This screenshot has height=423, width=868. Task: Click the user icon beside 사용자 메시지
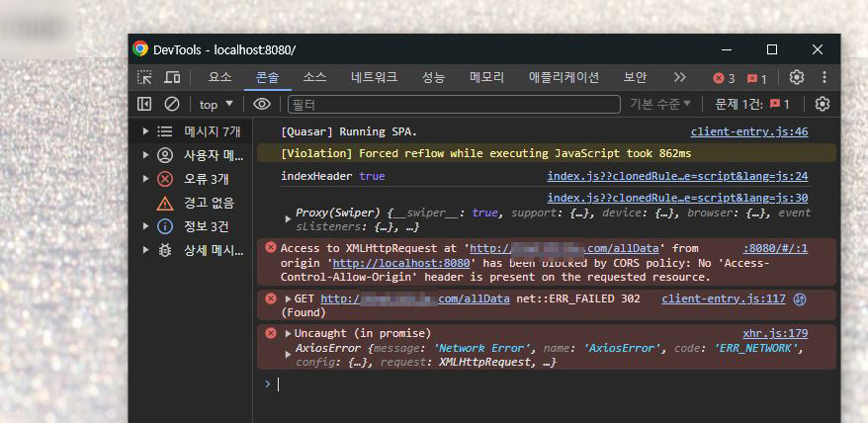[164, 155]
